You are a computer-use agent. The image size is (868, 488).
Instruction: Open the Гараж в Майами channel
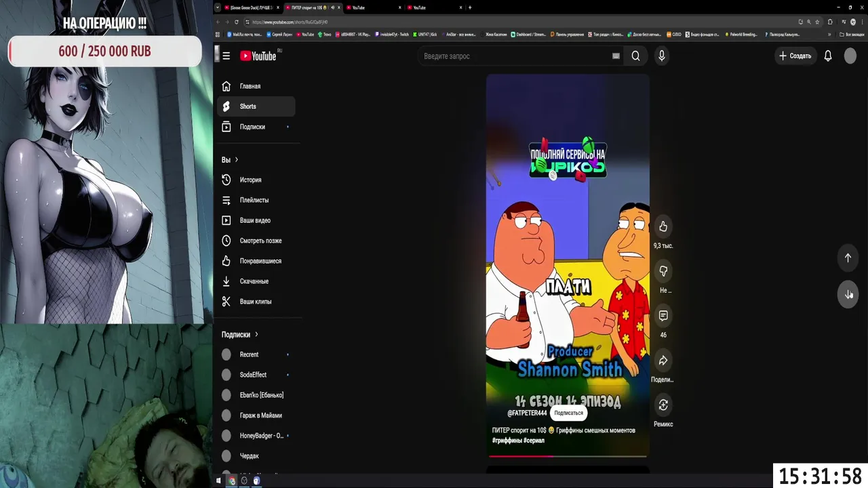click(256, 415)
